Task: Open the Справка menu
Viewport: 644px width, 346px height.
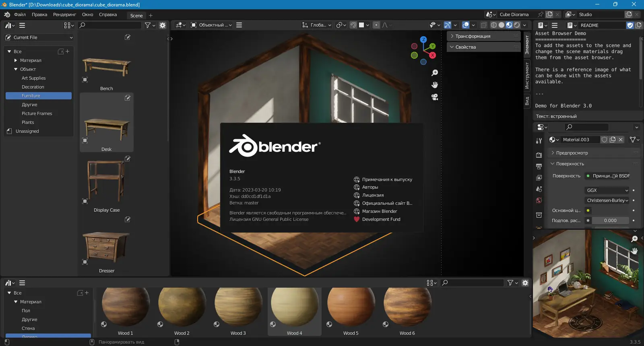Action: click(108, 14)
